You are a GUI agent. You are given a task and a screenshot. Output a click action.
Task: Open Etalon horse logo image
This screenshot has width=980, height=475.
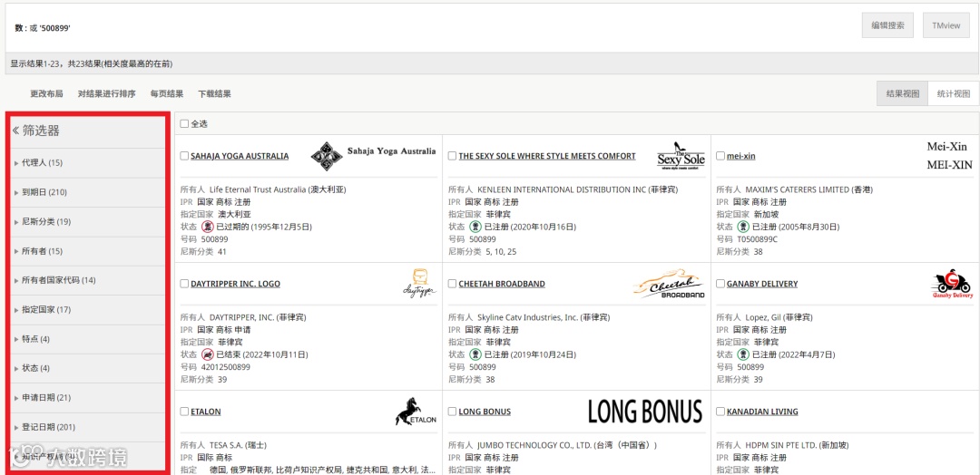(x=416, y=412)
